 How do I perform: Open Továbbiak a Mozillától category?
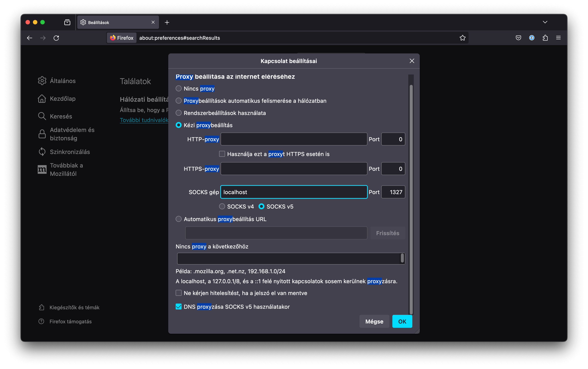coord(60,170)
